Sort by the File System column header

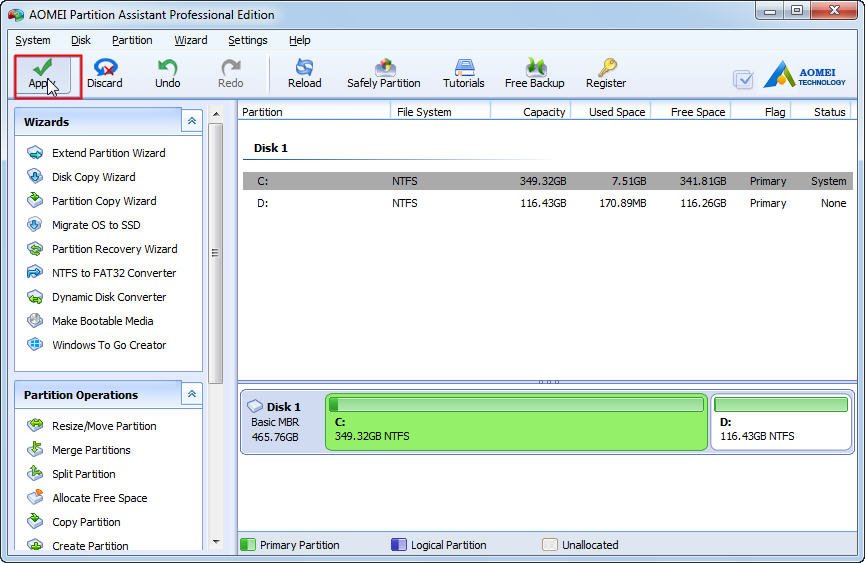440,111
